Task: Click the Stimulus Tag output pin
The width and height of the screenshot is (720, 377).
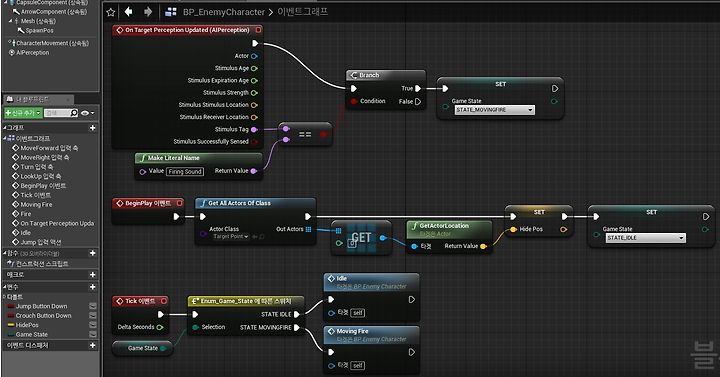Action: click(254, 129)
